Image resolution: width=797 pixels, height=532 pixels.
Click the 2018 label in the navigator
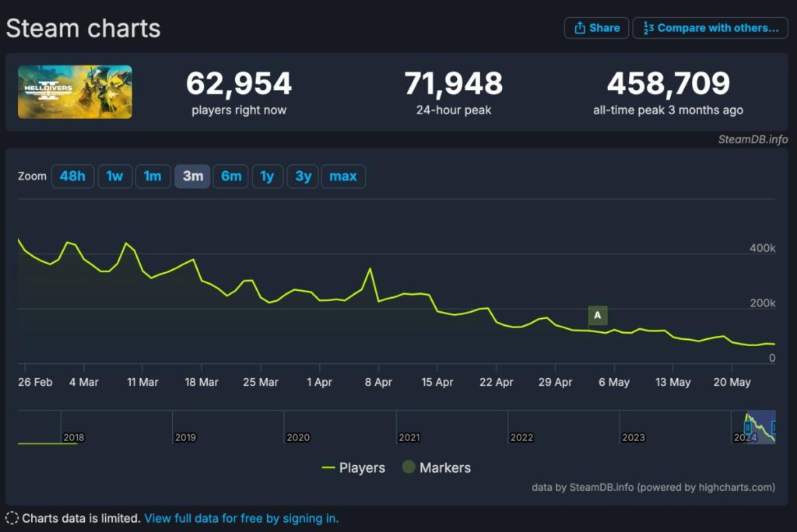(x=74, y=437)
